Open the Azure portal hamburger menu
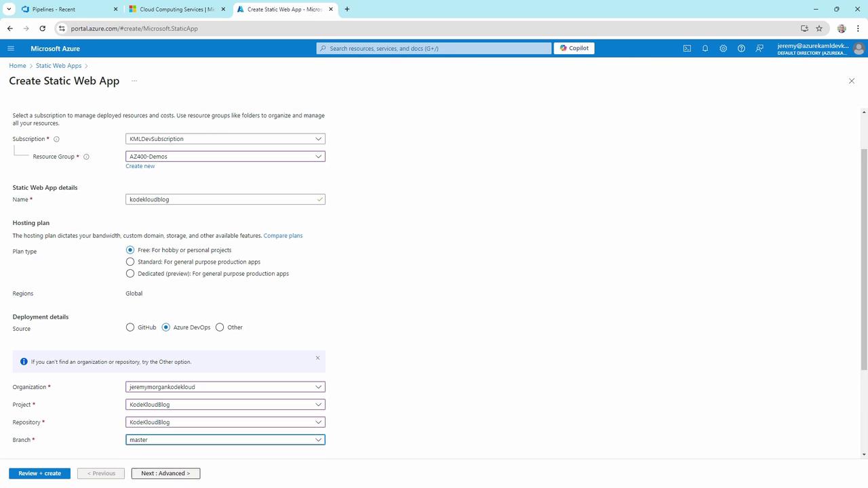The width and height of the screenshot is (868, 488). click(11, 48)
